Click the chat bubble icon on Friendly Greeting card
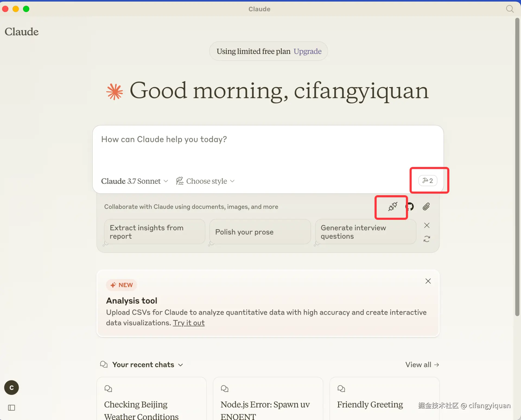The height and width of the screenshot is (420, 521). point(341,389)
